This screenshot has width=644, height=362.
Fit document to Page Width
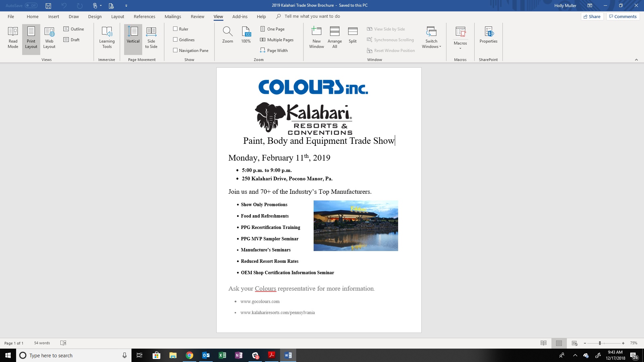point(274,51)
